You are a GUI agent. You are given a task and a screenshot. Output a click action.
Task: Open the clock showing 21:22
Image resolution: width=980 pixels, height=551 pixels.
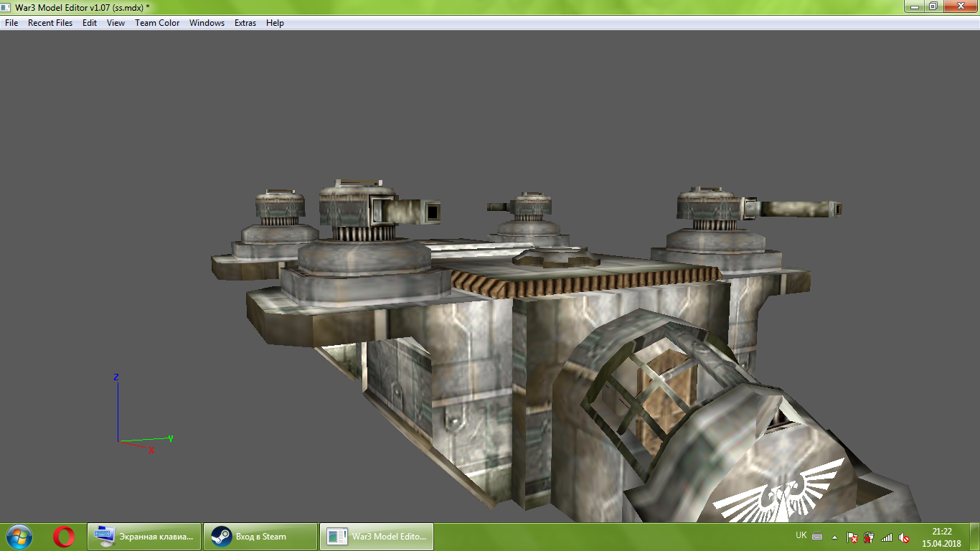pos(941,537)
